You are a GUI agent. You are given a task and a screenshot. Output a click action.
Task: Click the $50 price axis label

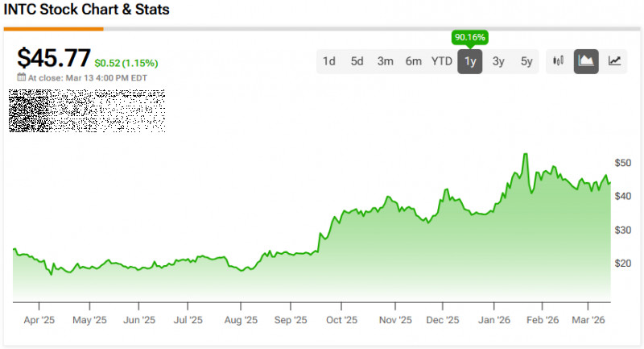click(624, 163)
